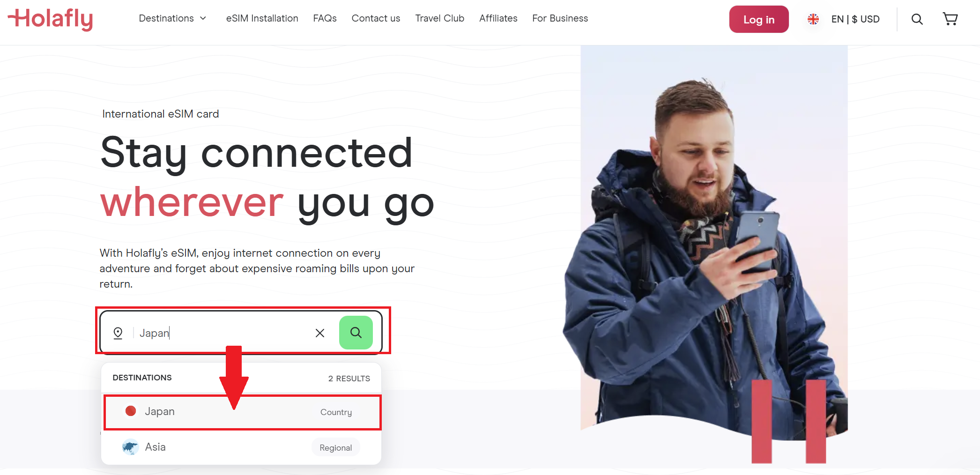This screenshot has width=980, height=475.
Task: Open the Contact us link
Action: (376, 18)
